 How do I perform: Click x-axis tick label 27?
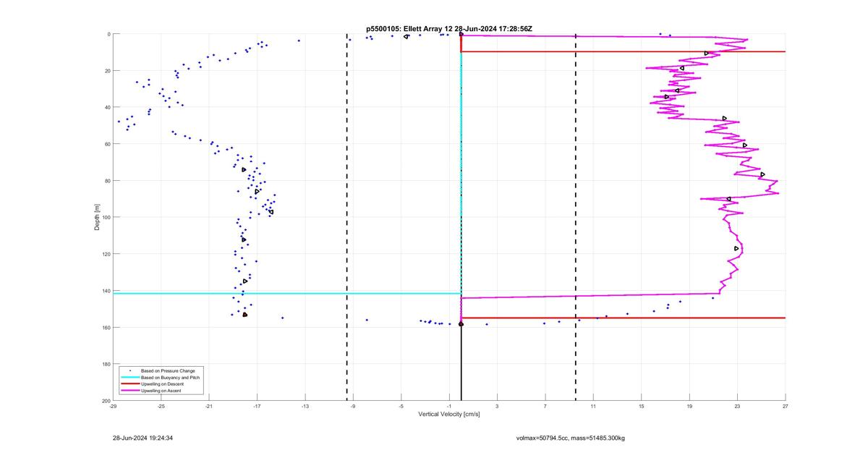click(x=786, y=406)
